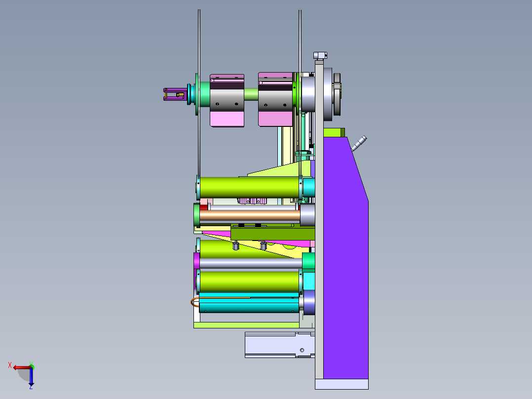The image size is (532, 399).
Task: Select the topmost yellow-green roller
Action: coord(249,188)
